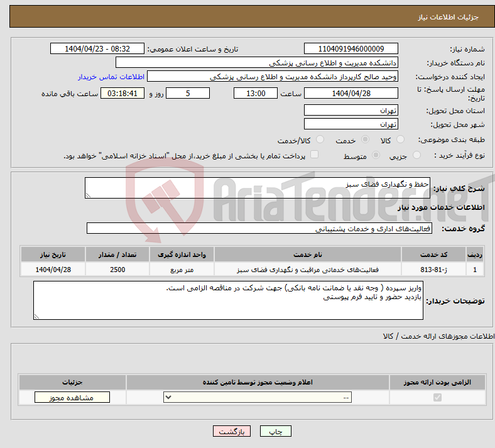Click the اطلاعات خدمات مورد نیاز heading
The image size is (495, 448).
(441, 207)
